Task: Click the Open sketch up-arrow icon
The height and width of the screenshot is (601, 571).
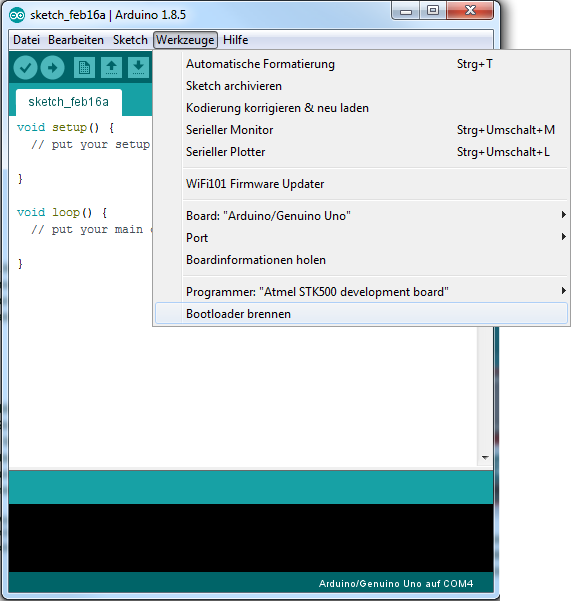Action: tap(112, 68)
